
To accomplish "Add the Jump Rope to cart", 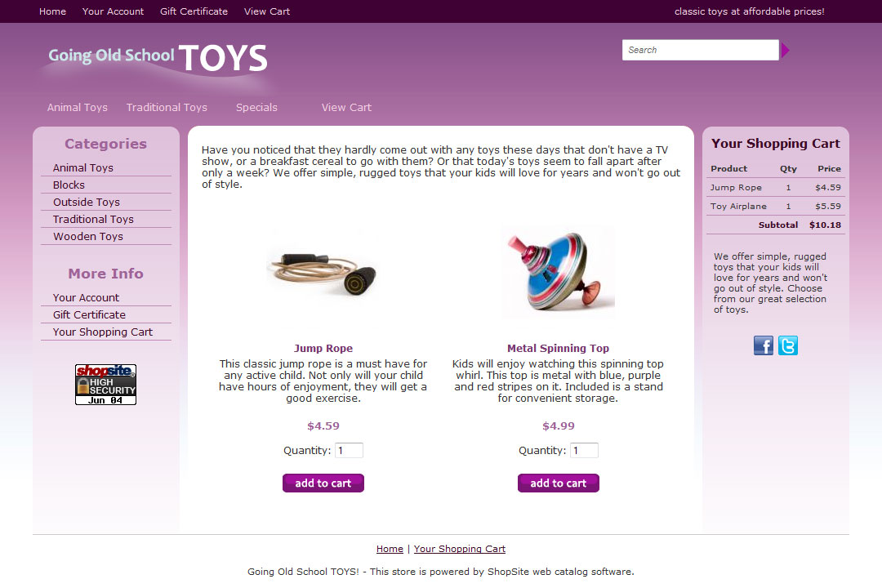I will (x=323, y=483).
